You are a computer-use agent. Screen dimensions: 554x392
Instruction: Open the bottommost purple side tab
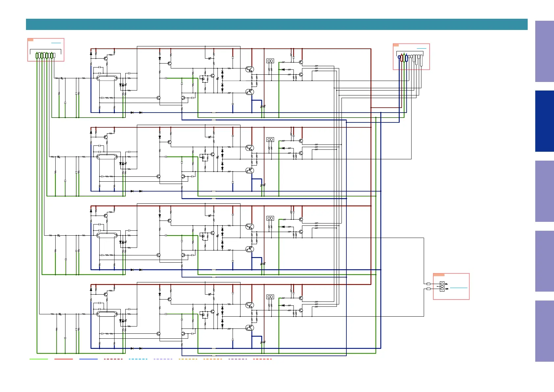tap(544, 331)
